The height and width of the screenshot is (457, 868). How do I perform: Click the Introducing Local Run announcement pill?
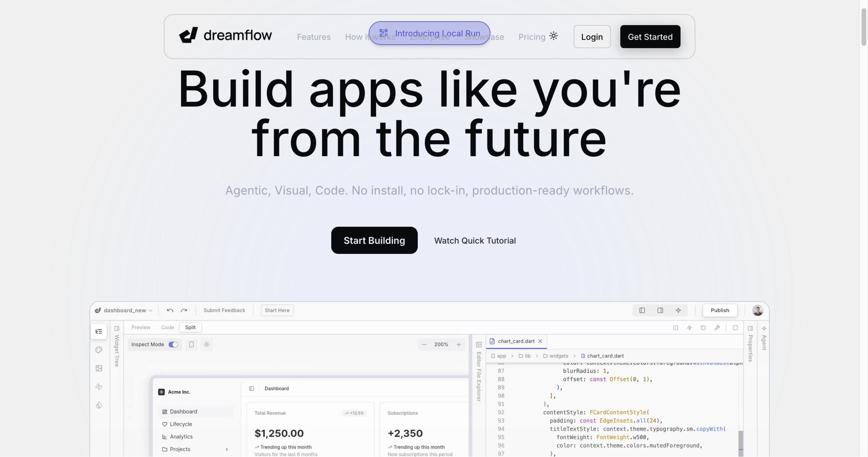tap(429, 33)
